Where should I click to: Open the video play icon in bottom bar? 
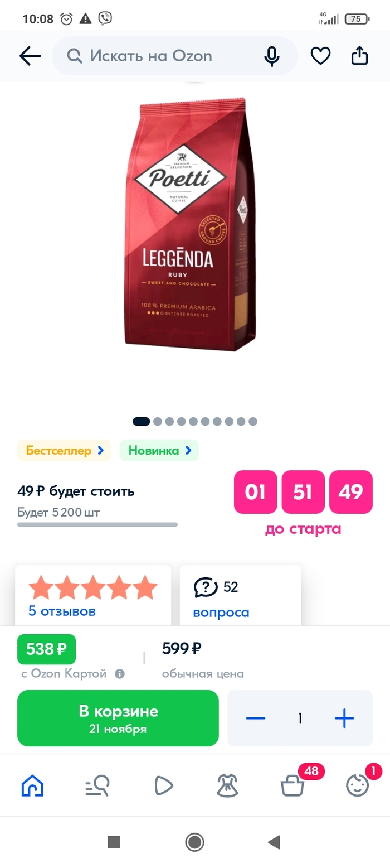point(163,786)
